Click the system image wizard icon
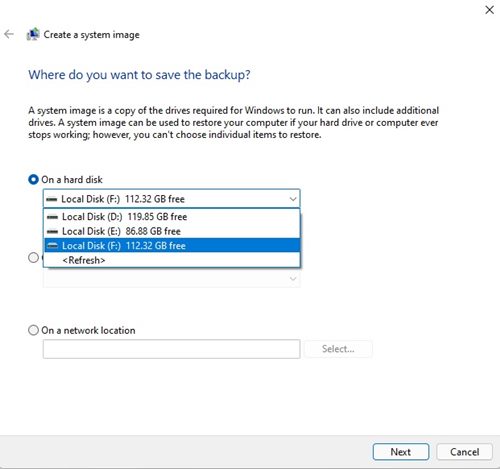This screenshot has height=469, width=500. coord(33,34)
